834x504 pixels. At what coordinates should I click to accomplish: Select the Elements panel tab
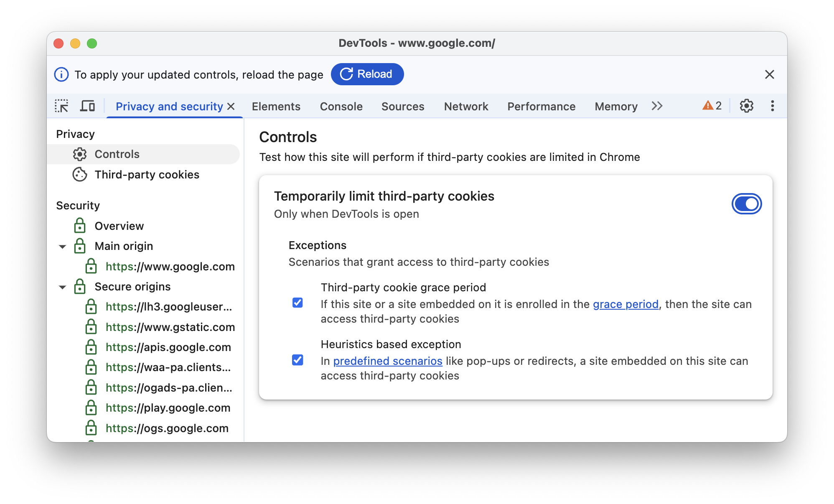point(276,106)
